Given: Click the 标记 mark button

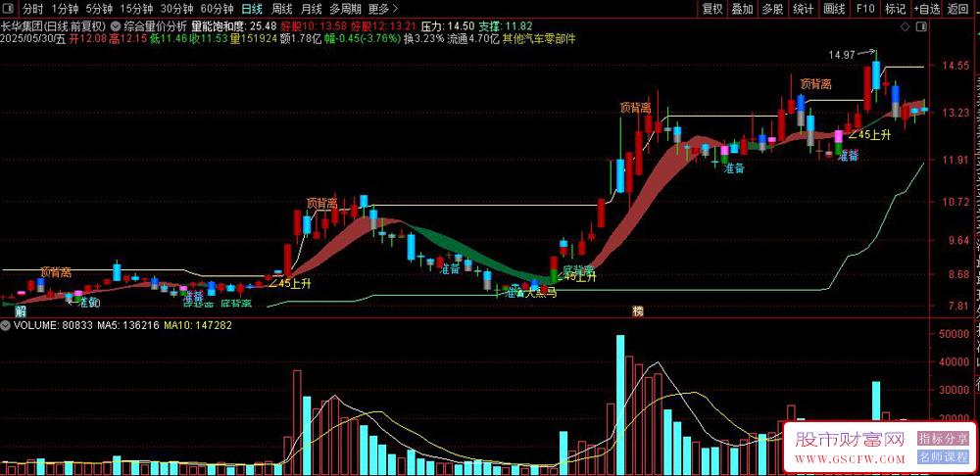Looking at the screenshot, I should (895, 10).
